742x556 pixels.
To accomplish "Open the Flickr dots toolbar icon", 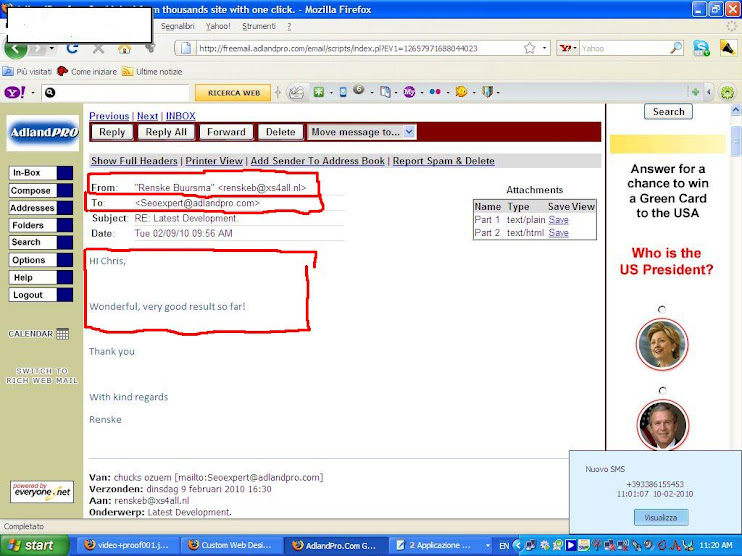I will (x=435, y=92).
